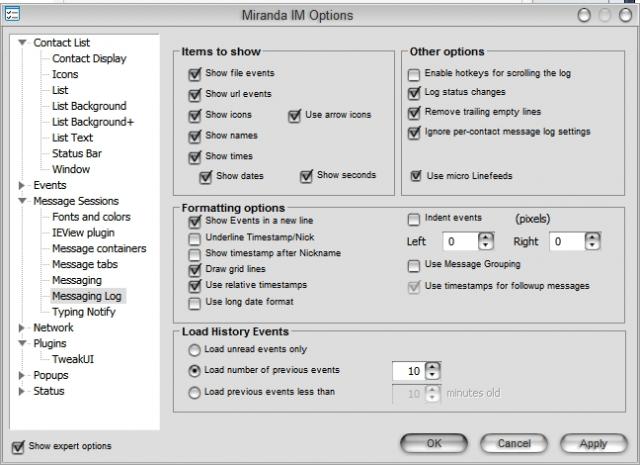Open Fonts and colors page
Viewport: 640px width, 465px height.
[91, 217]
